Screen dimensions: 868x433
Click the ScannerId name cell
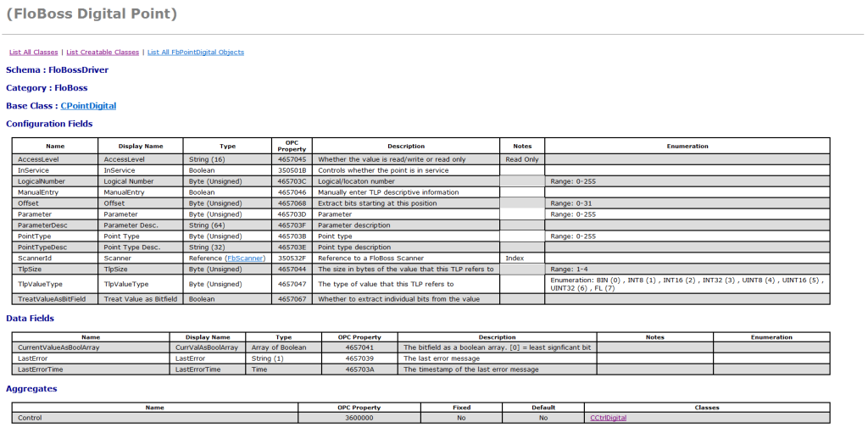(x=55, y=258)
